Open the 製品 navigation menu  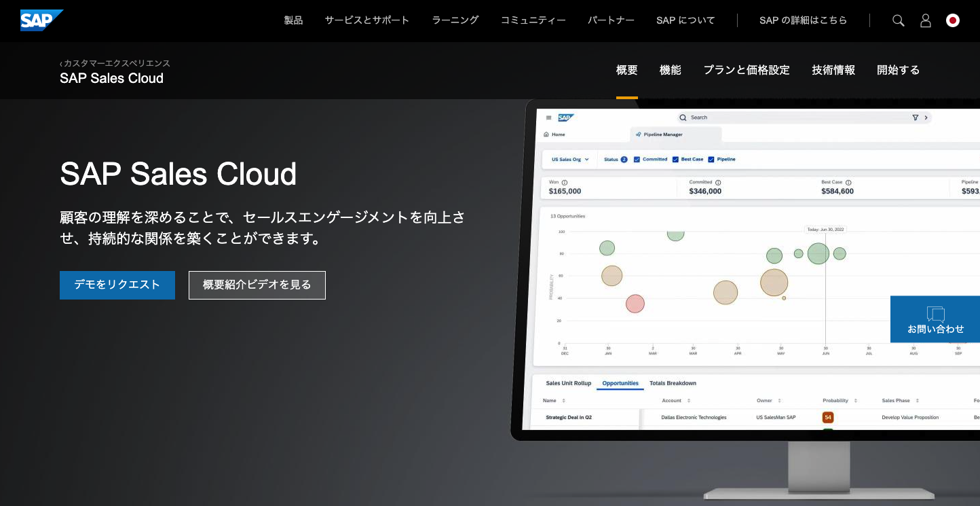click(293, 20)
